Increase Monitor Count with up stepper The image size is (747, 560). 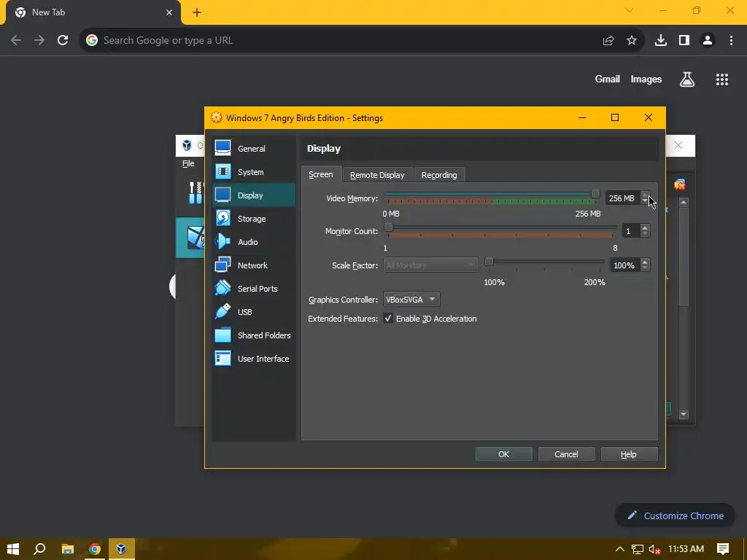[645, 227]
